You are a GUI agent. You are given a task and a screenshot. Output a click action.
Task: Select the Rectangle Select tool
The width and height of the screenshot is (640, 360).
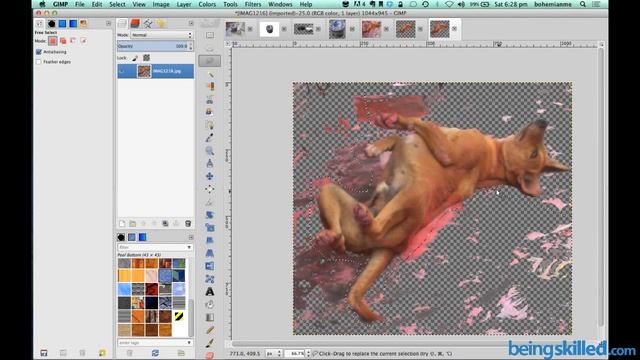click(210, 36)
